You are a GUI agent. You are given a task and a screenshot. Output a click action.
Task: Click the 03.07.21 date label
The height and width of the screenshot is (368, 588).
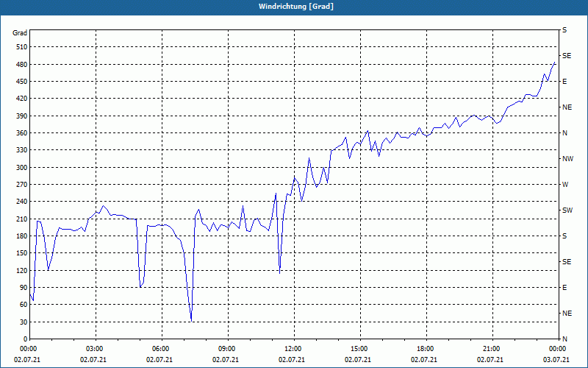point(556,360)
